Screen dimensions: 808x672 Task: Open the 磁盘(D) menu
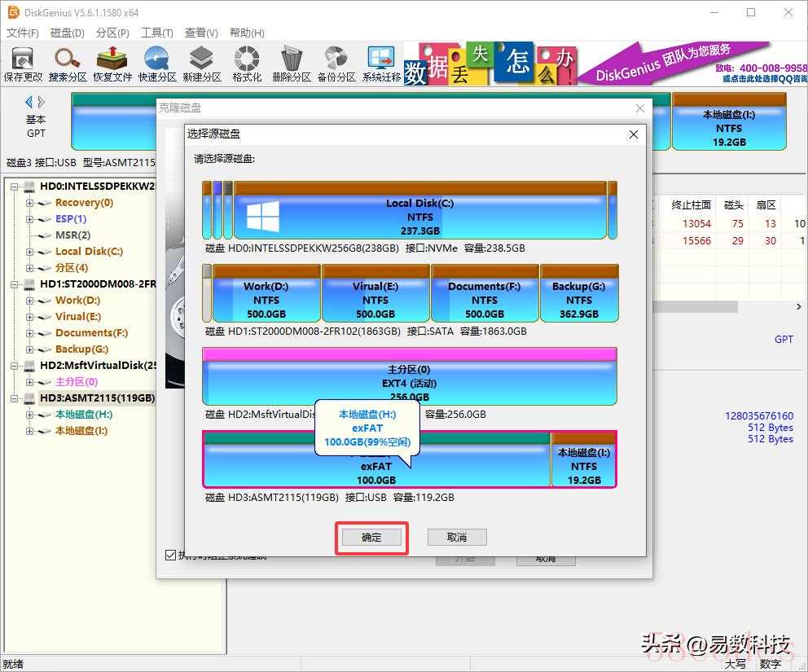68,33
